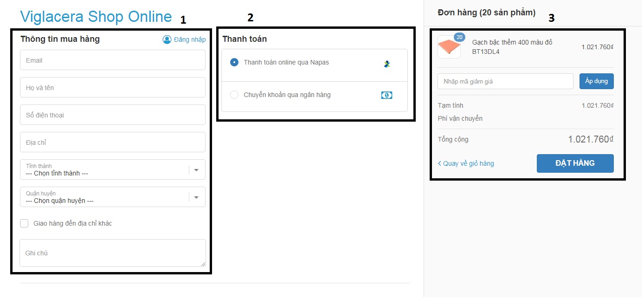The height and width of the screenshot is (299, 644).
Task: Click into the Ghi chú textarea
Action: [x=112, y=253]
